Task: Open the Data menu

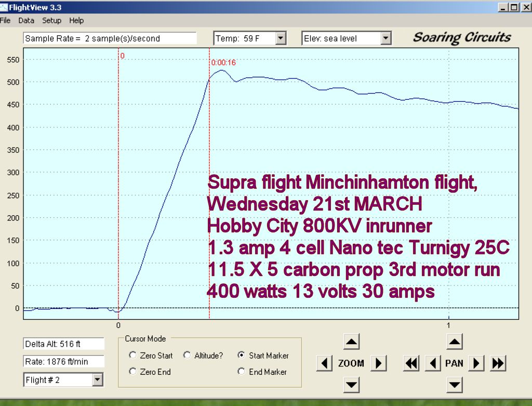Action: click(26, 20)
